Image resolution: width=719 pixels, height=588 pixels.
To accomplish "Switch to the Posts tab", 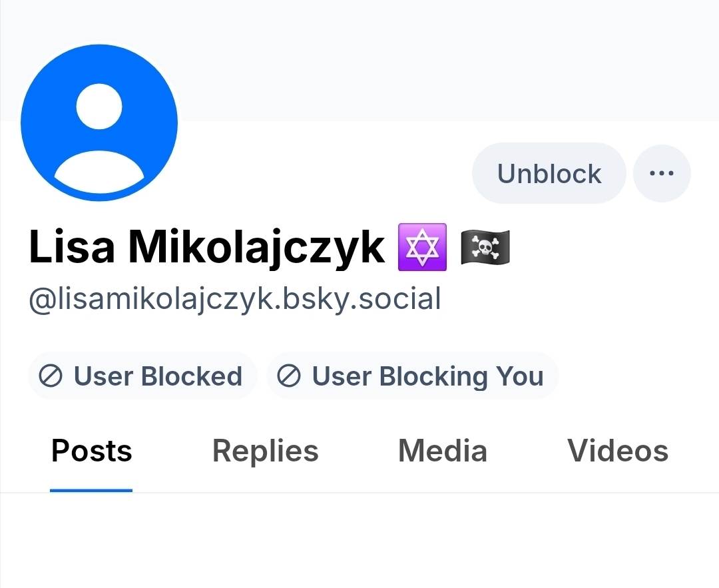I will tap(91, 451).
